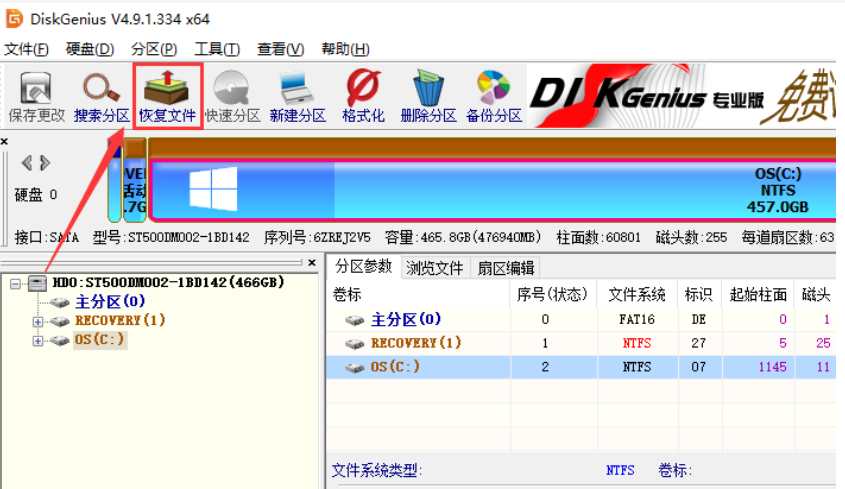Viewport: 845px width, 489px height.
Task: Select the Quick Partition (快速分区) icon
Action: [232, 98]
